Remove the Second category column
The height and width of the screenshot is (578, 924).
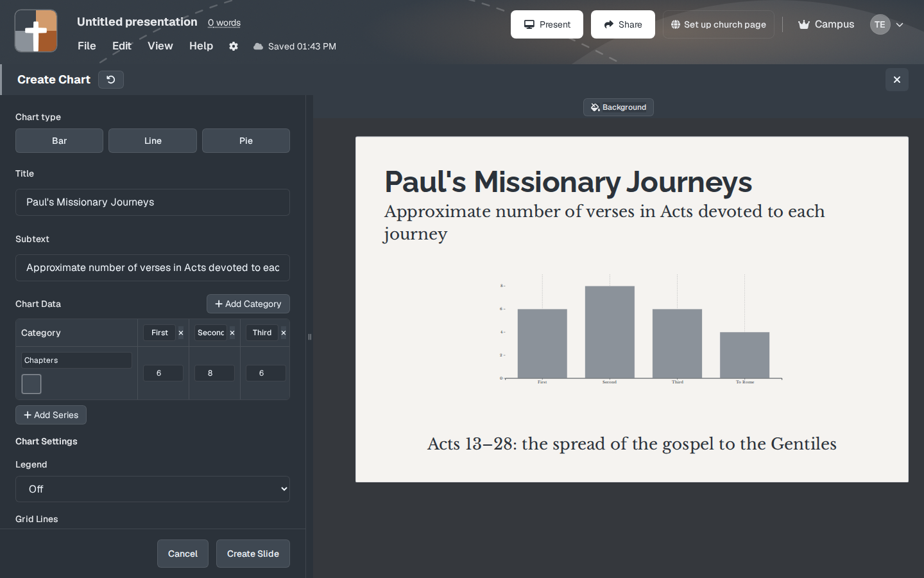click(x=232, y=333)
